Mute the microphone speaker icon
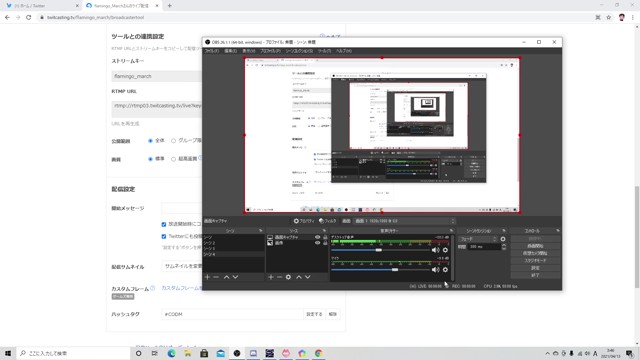Viewport: 640px width, 360px height. click(x=436, y=269)
